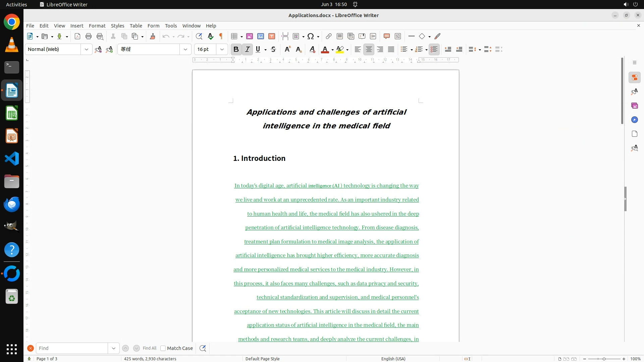
Task: Toggle formatting marks pilcrow icon
Action: tap(221, 36)
